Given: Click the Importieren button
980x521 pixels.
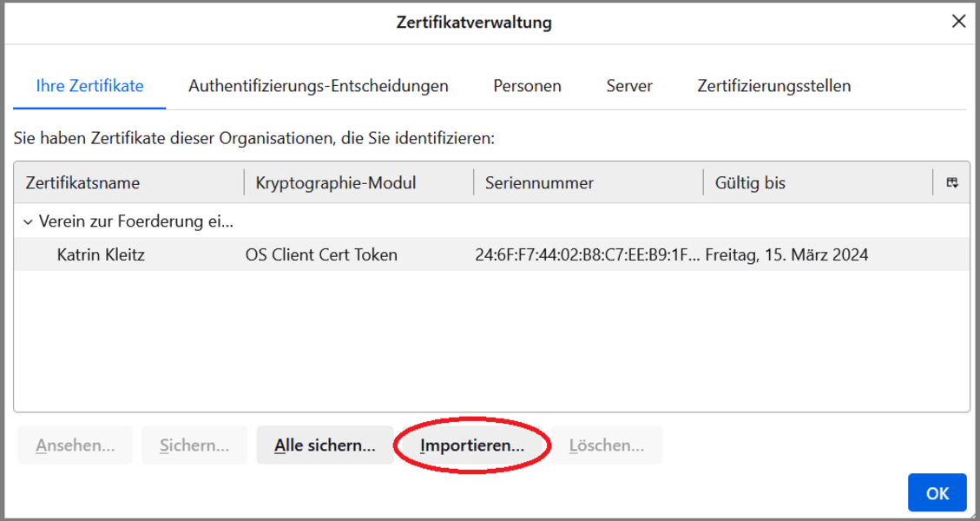Looking at the screenshot, I should (x=472, y=445).
